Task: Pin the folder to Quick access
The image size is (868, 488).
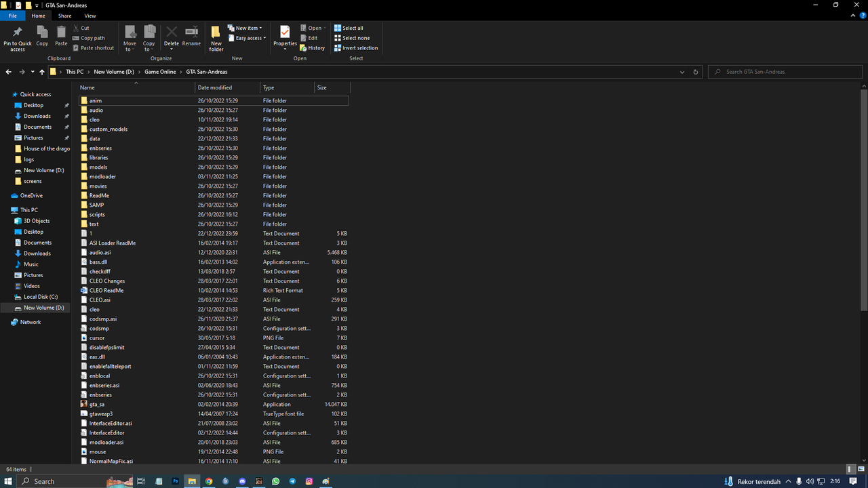Action: coord(18,38)
